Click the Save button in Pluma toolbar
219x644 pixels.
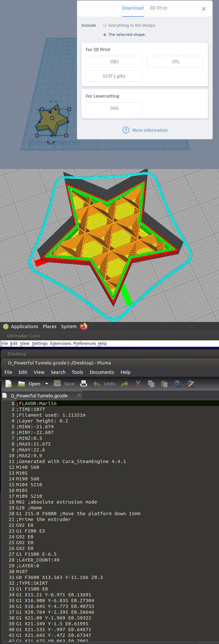(65, 384)
